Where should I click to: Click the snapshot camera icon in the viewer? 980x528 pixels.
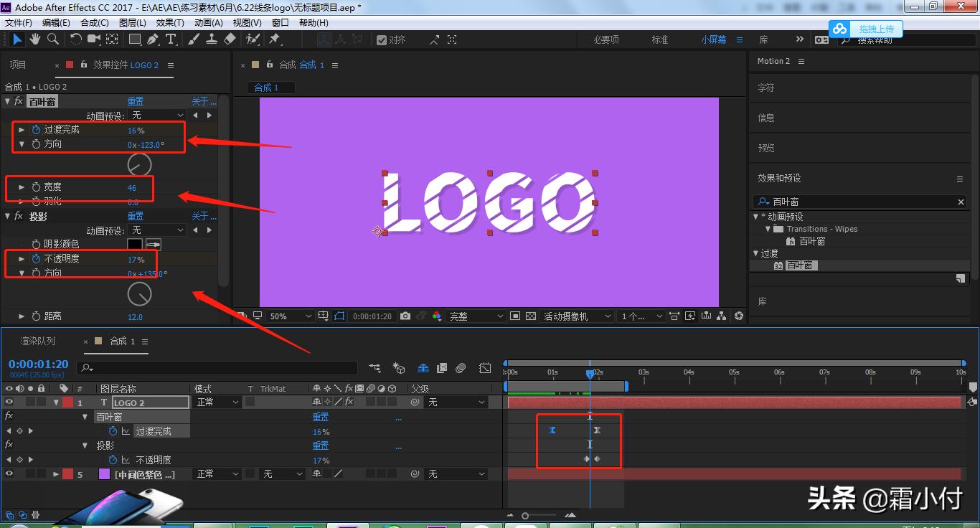[x=405, y=316]
